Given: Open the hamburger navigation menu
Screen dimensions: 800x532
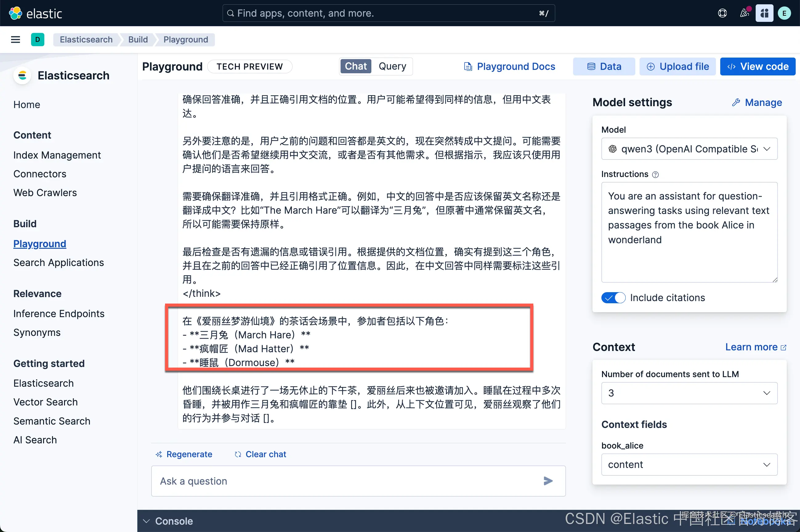Looking at the screenshot, I should [x=15, y=40].
